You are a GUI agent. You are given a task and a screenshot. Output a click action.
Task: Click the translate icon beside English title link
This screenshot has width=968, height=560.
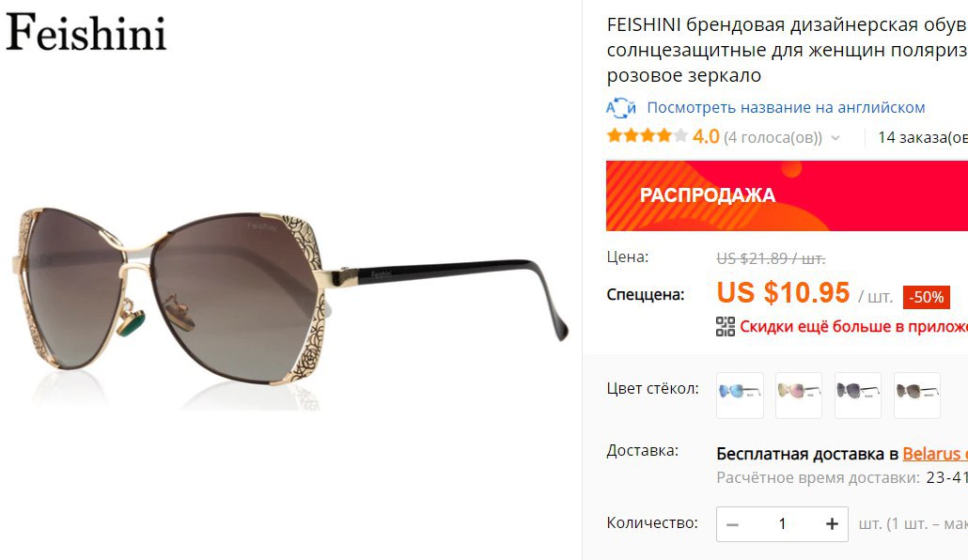620,107
